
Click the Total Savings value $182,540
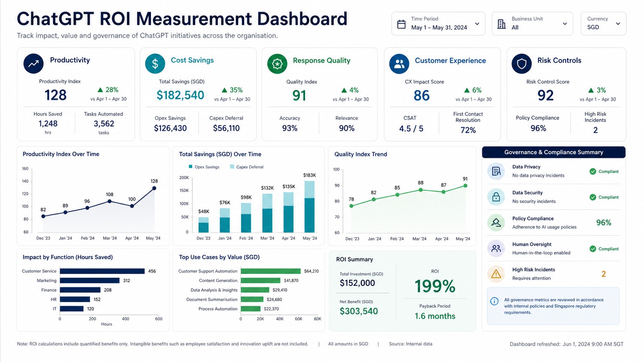click(180, 95)
